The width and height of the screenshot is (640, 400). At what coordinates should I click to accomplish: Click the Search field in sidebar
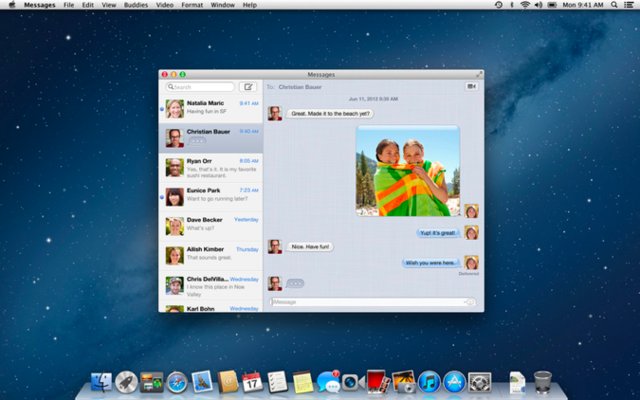[x=200, y=87]
